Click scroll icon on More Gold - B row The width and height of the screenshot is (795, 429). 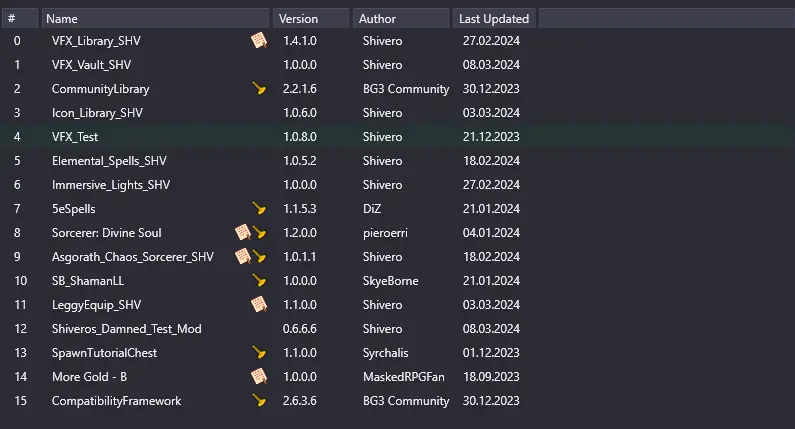tap(259, 377)
